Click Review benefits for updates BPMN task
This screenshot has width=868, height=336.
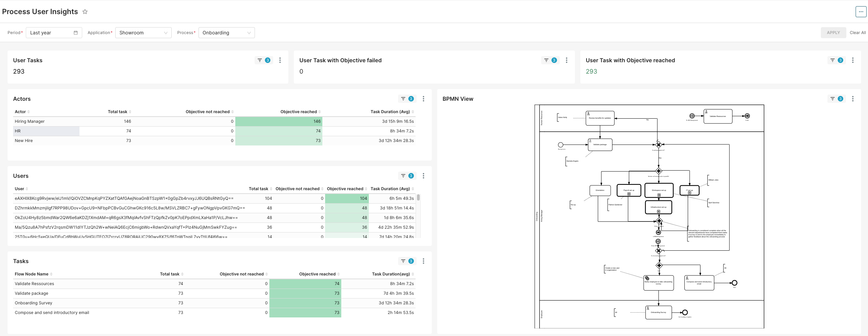pyautogui.click(x=600, y=118)
